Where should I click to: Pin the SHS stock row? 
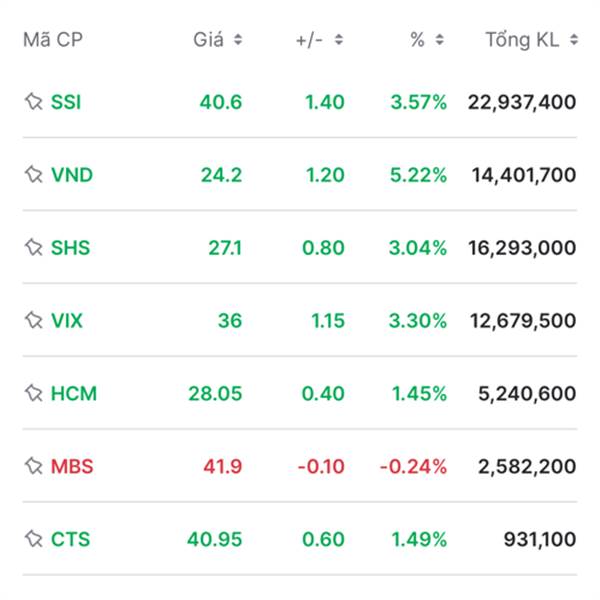coord(34,248)
